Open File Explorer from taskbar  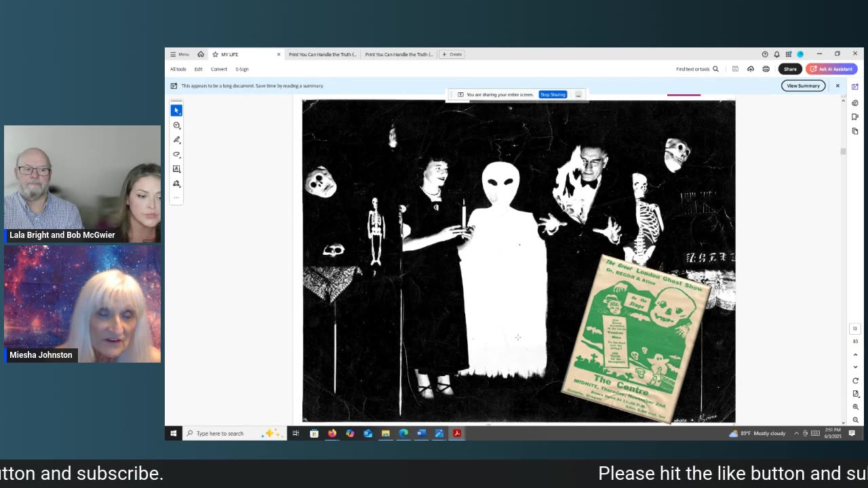[385, 433]
